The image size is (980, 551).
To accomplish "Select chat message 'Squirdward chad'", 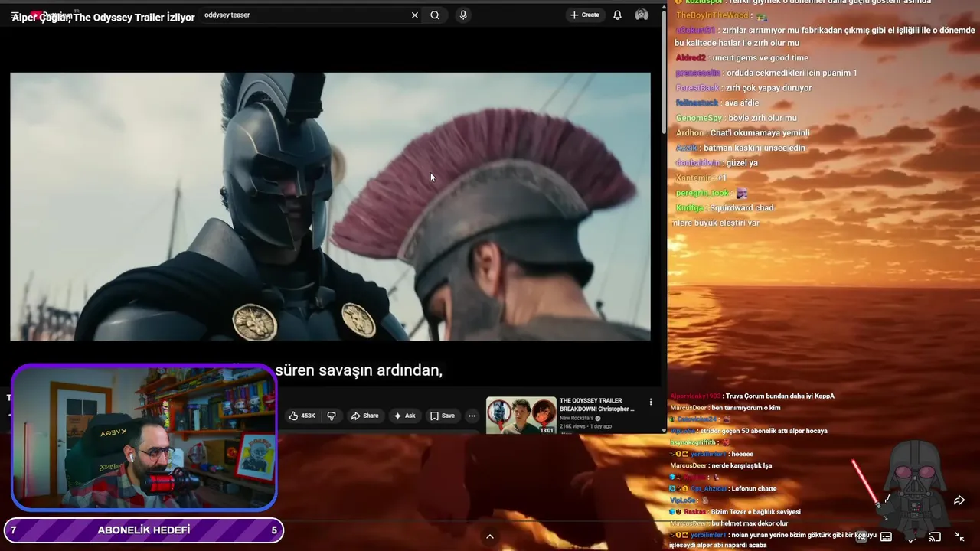I will coord(742,208).
